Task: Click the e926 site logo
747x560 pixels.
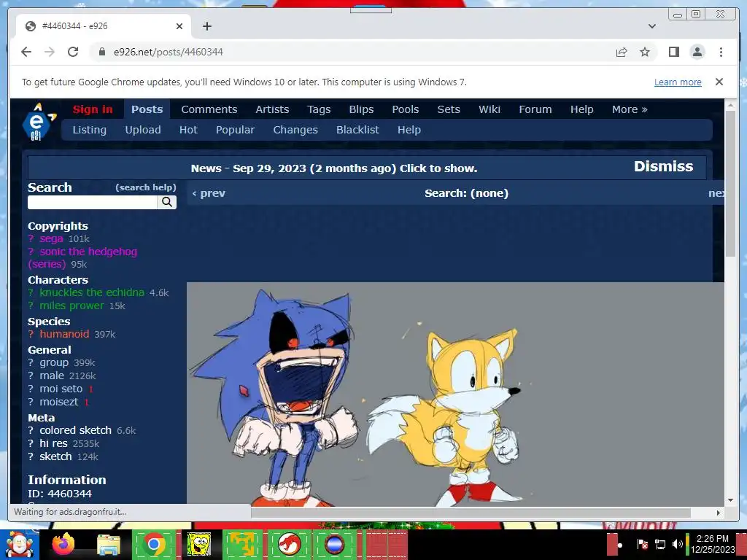Action: pos(38,122)
